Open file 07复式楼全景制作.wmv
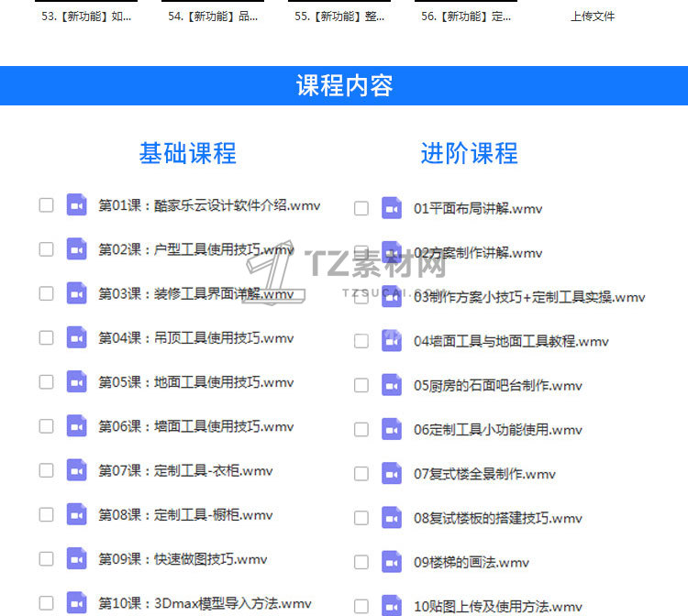Screen dimensions: 688x616 pos(485,474)
